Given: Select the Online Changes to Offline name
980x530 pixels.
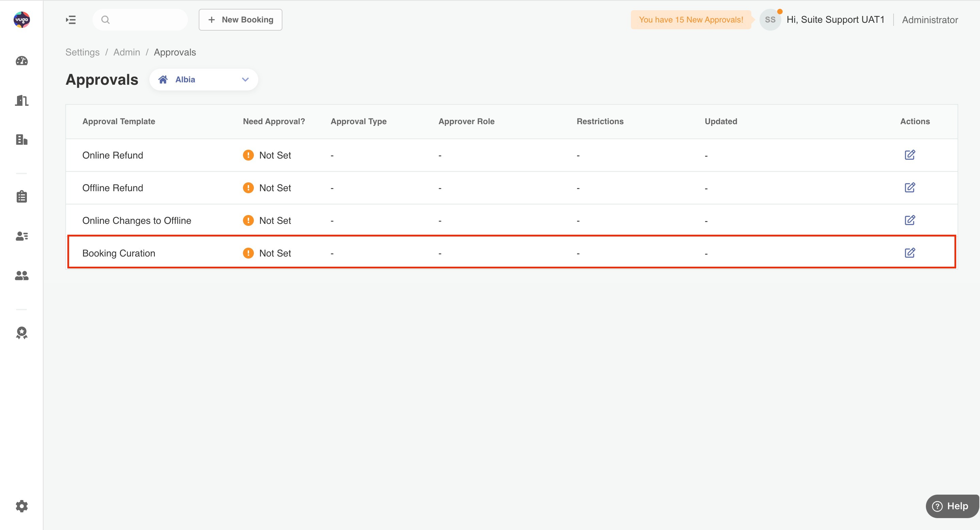Looking at the screenshot, I should (x=136, y=220).
